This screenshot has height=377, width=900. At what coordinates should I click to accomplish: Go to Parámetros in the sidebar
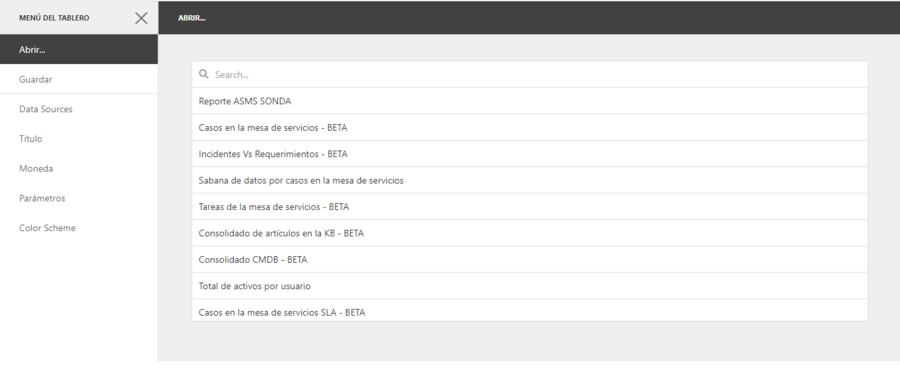tap(79, 198)
